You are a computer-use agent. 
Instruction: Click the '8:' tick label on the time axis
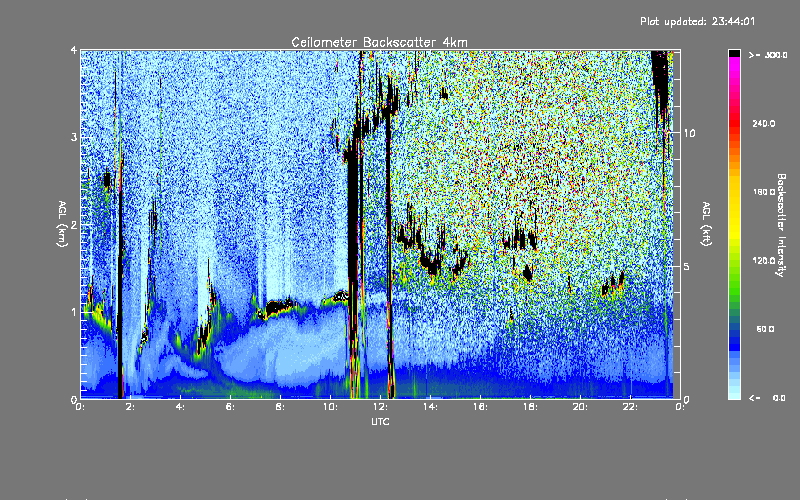[x=280, y=407]
